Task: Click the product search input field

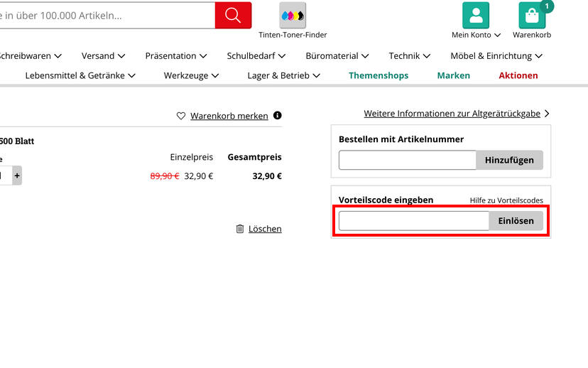Action: tap(107, 16)
